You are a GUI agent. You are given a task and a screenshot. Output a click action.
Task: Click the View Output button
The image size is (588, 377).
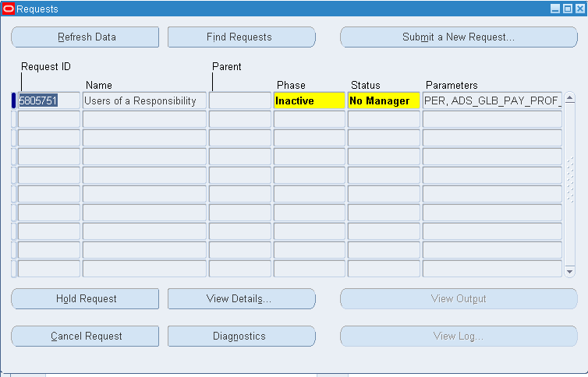pyautogui.click(x=458, y=298)
